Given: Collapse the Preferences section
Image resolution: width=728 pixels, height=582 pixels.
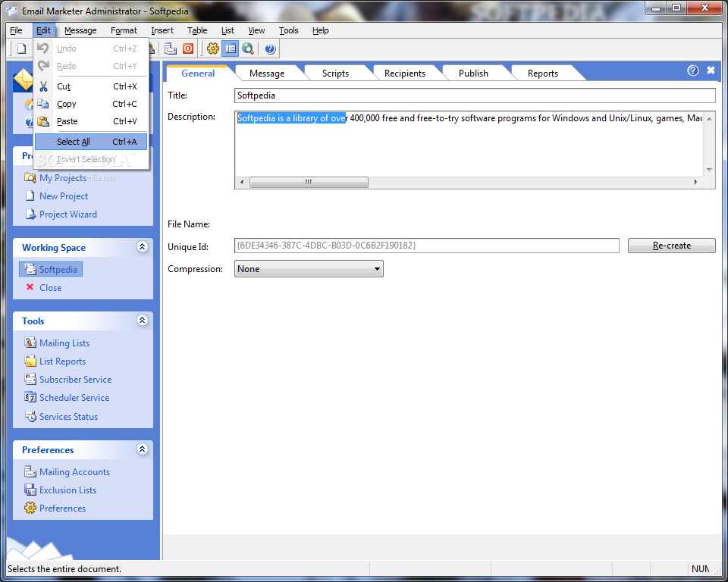Looking at the screenshot, I should (143, 449).
